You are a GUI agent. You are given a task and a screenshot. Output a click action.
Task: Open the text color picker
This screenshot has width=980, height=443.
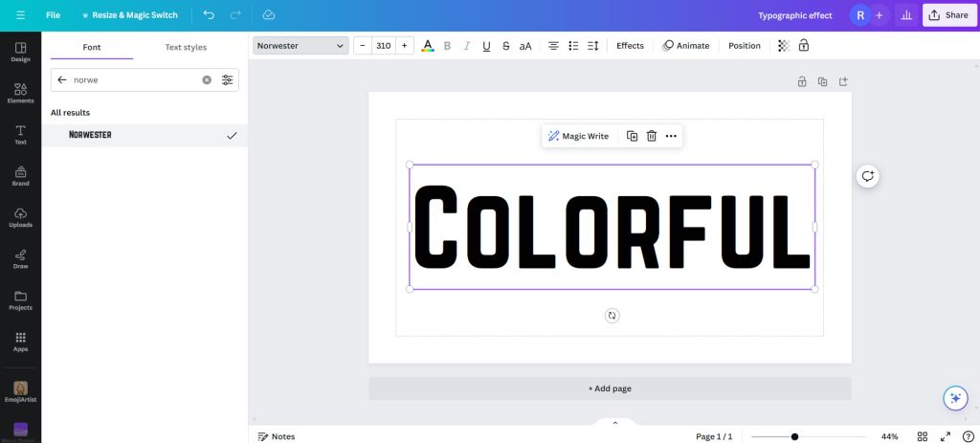[x=427, y=46]
